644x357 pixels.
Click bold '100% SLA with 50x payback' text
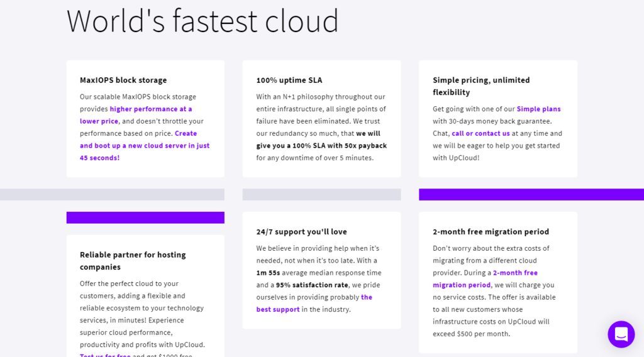point(321,146)
